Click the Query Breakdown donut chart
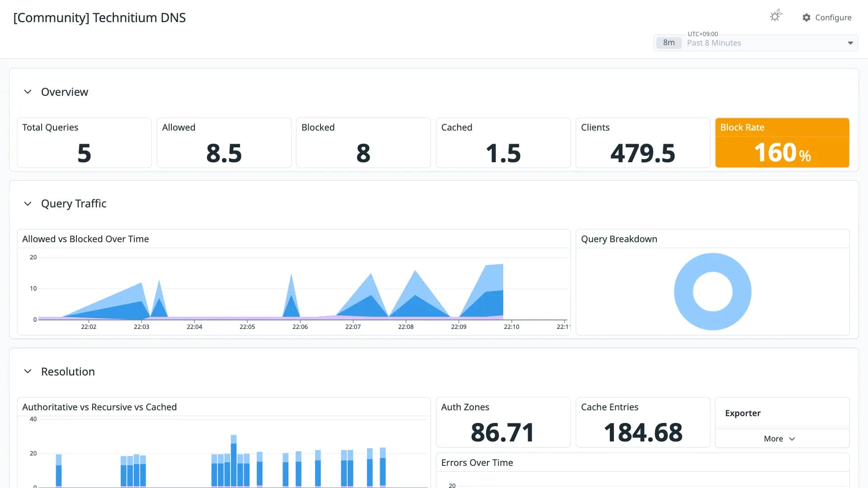 [712, 291]
